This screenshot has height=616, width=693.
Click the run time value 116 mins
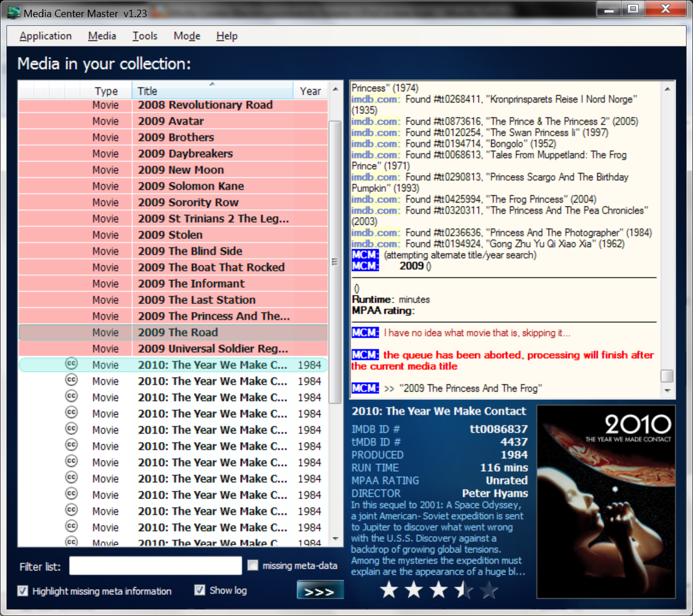[504, 468]
